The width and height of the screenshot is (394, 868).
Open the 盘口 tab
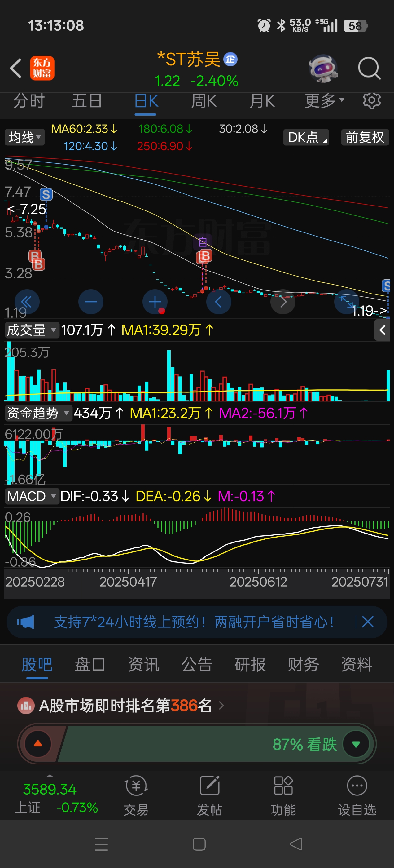[x=90, y=664]
